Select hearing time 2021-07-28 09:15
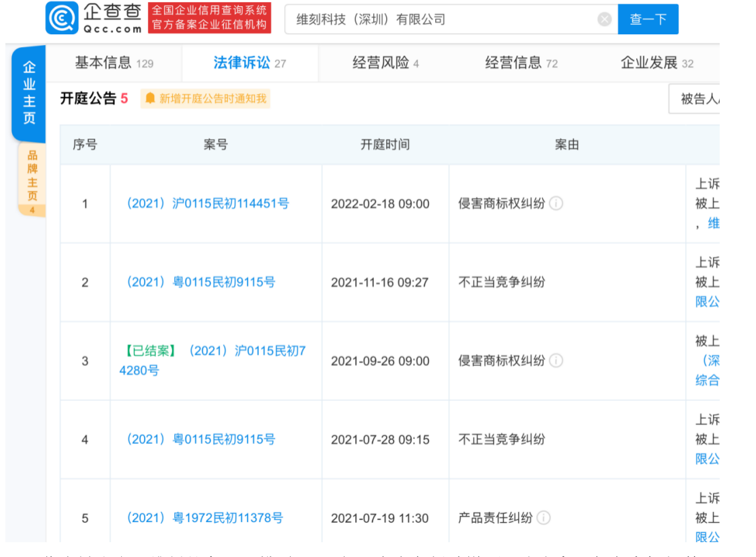 tap(380, 440)
